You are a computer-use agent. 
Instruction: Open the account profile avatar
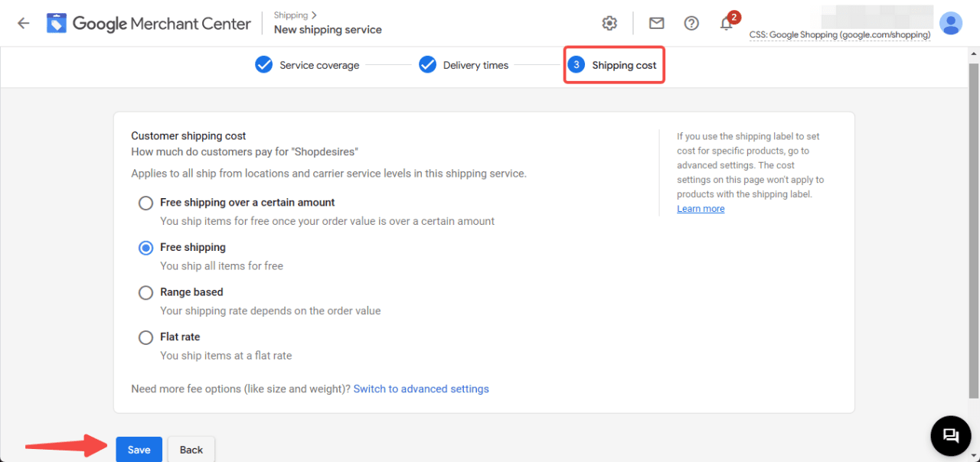pyautogui.click(x=951, y=23)
